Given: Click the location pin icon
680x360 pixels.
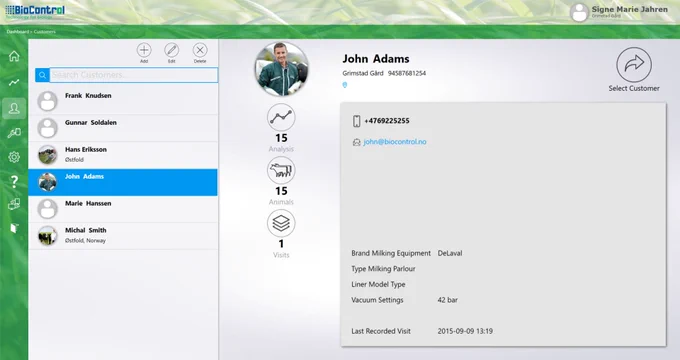Looking at the screenshot, I should coord(345,85).
